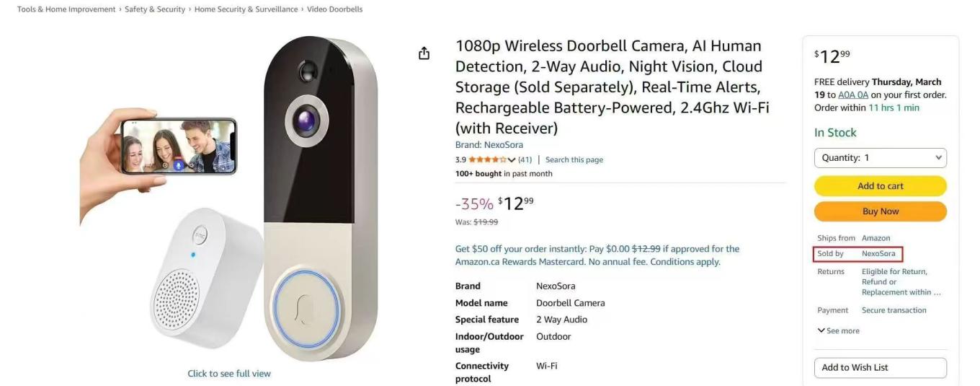
Task: Click the Add to Wish List button
Action: point(880,367)
